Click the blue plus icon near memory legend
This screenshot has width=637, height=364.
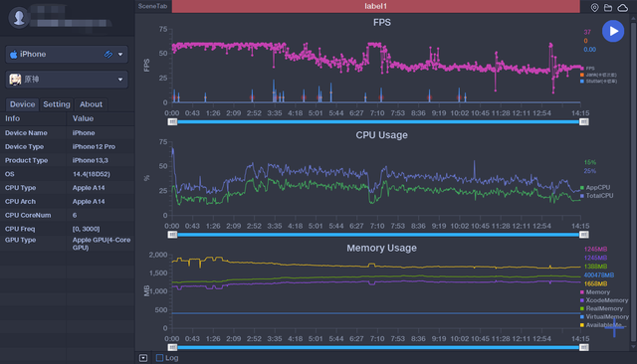[614, 328]
